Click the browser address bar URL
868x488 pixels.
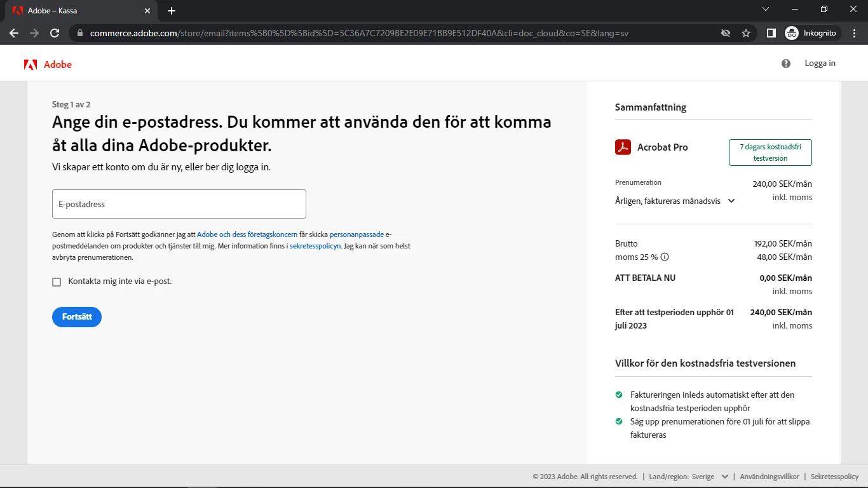[359, 33]
